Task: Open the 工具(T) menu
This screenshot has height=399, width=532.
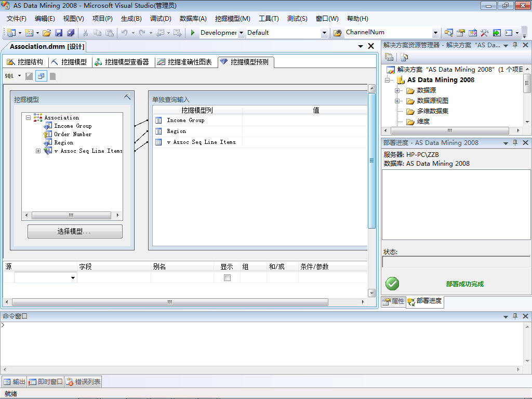Action: coord(269,19)
